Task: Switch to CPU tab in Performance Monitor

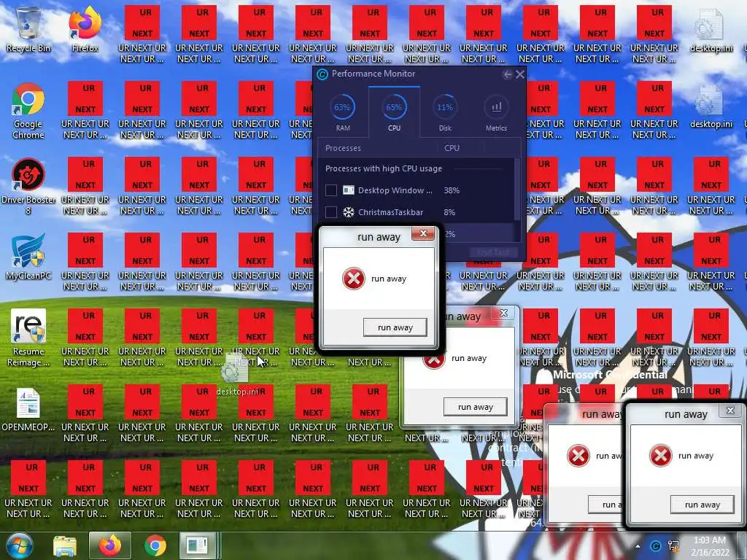Action: click(394, 113)
